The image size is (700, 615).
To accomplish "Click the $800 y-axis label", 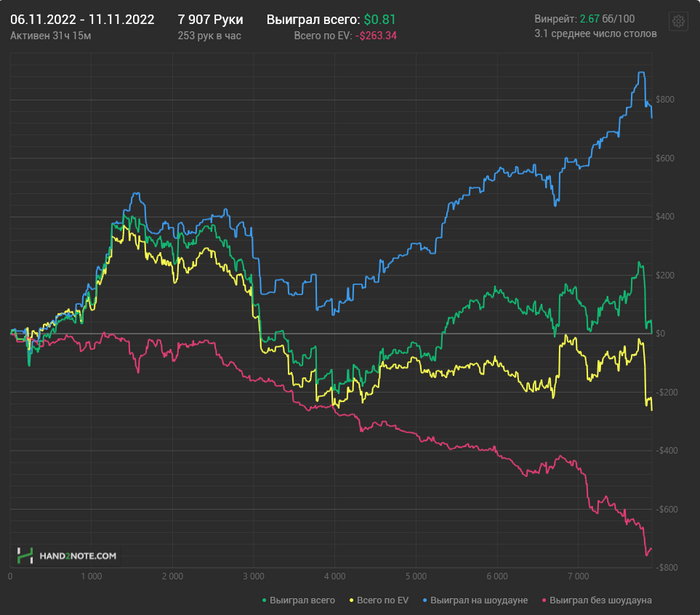I will pyautogui.click(x=665, y=100).
